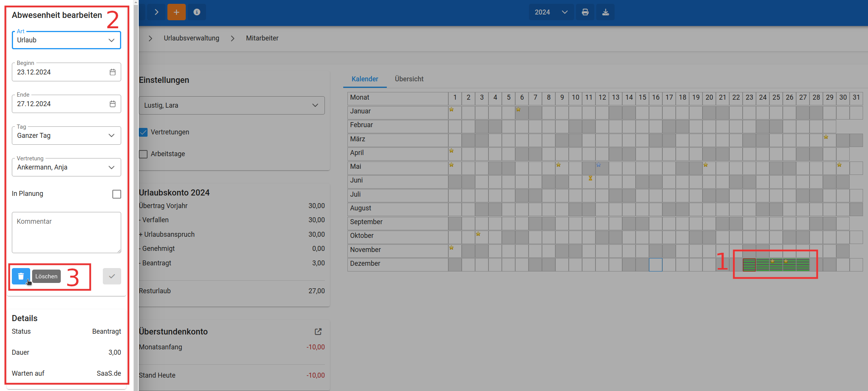Screen dimensions: 868x391
Task: Click the print icon
Action: click(x=585, y=12)
